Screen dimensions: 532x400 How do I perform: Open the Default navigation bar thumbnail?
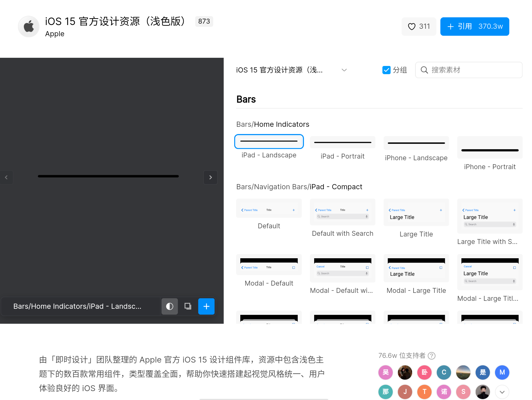(269, 208)
